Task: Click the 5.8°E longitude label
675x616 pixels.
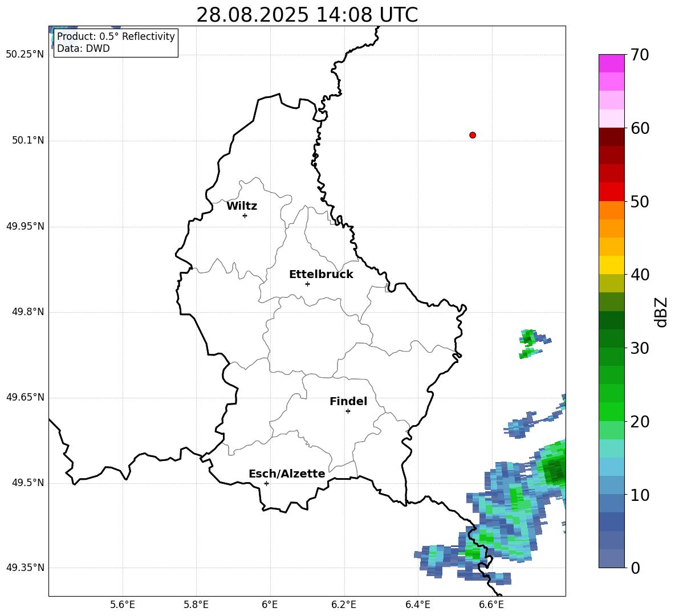Action: (x=196, y=605)
